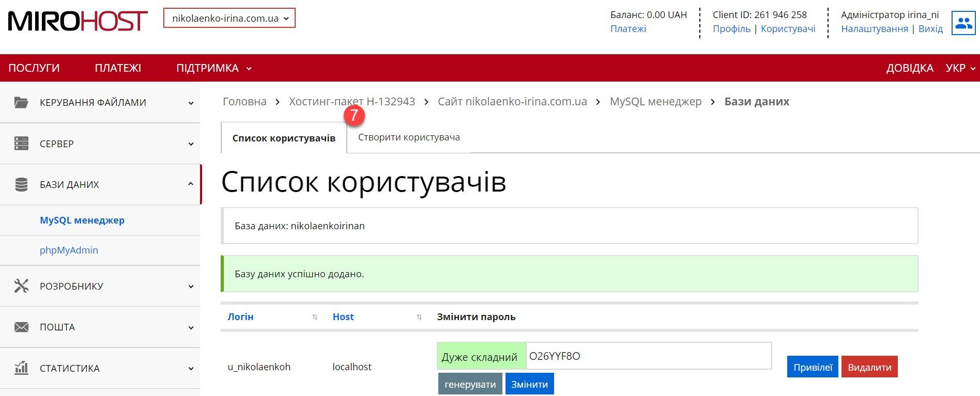Select MySQL менеджер in sidebar

(x=82, y=220)
